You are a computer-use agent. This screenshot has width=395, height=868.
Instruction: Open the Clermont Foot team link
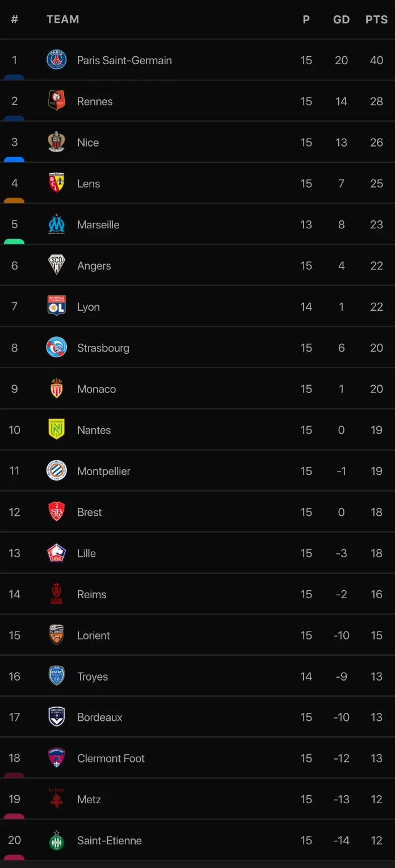(x=111, y=758)
